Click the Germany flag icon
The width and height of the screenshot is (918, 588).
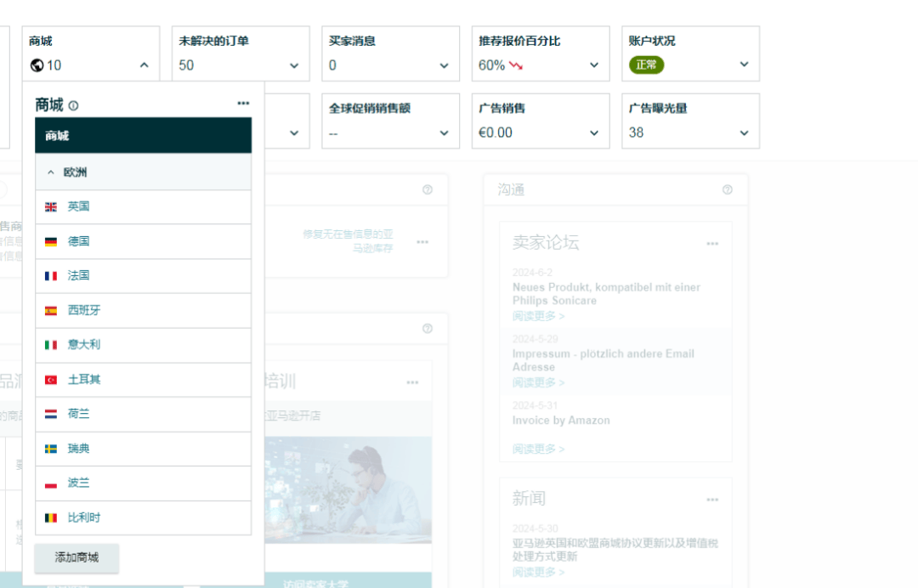(51, 242)
